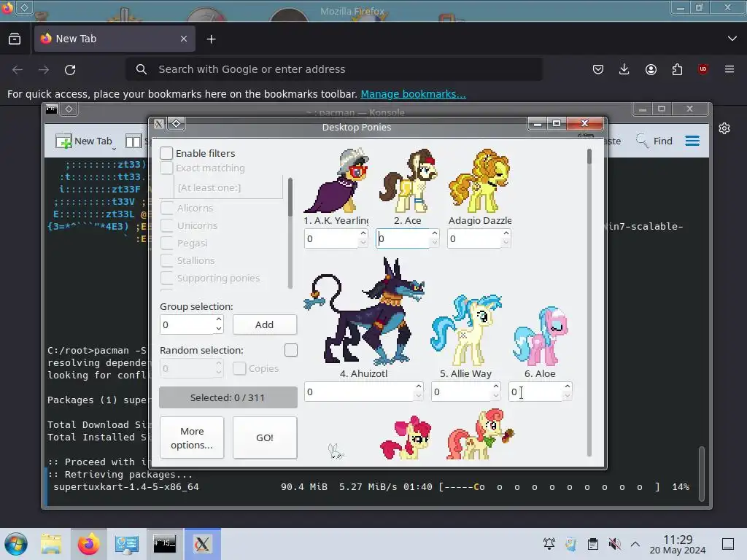Open the Start menu orb on the taskbar
This screenshot has width=747, height=560.
tap(16, 544)
